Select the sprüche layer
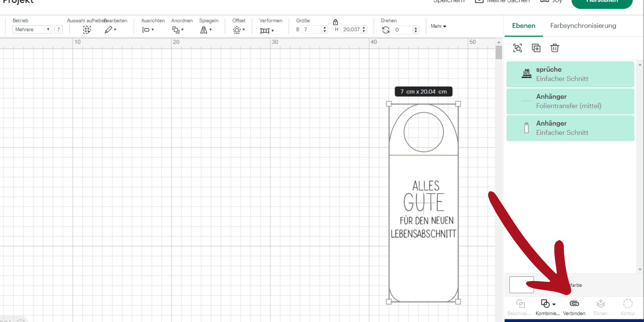644x322 pixels. coord(570,74)
